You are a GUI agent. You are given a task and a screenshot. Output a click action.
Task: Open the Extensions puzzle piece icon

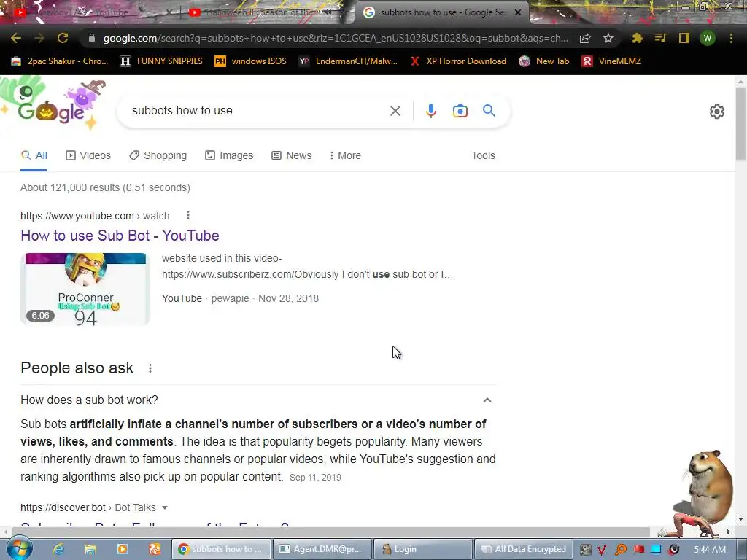point(637,38)
